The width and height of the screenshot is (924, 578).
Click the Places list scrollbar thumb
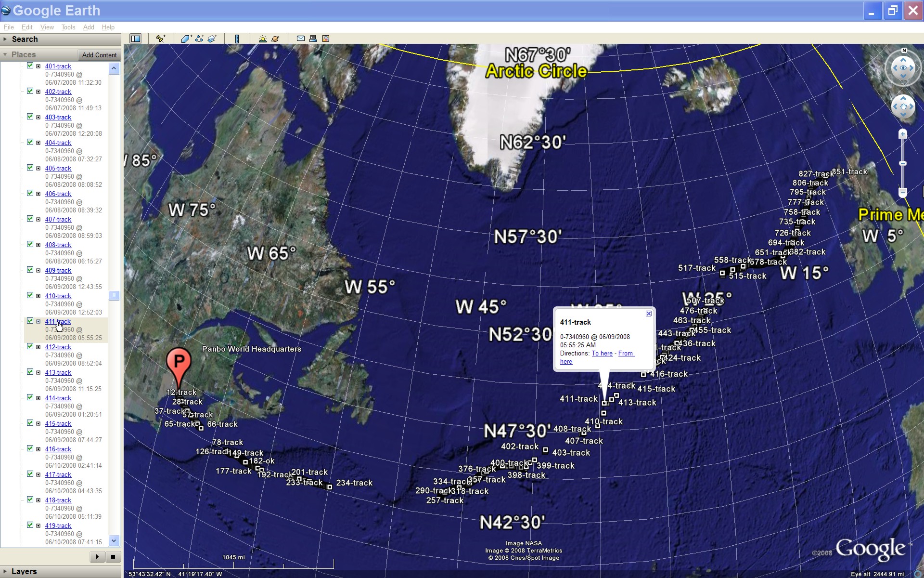pyautogui.click(x=114, y=295)
